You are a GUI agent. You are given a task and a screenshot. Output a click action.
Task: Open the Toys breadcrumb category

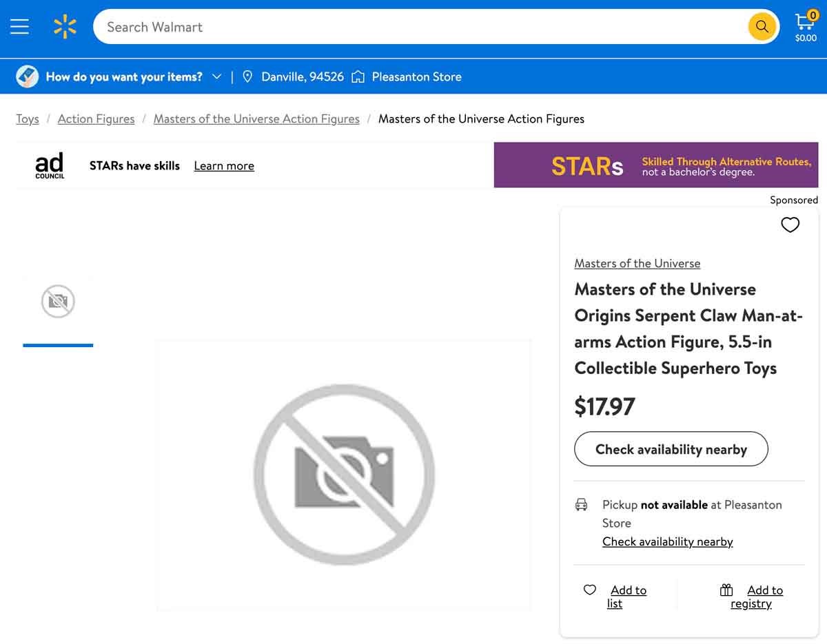tap(27, 118)
